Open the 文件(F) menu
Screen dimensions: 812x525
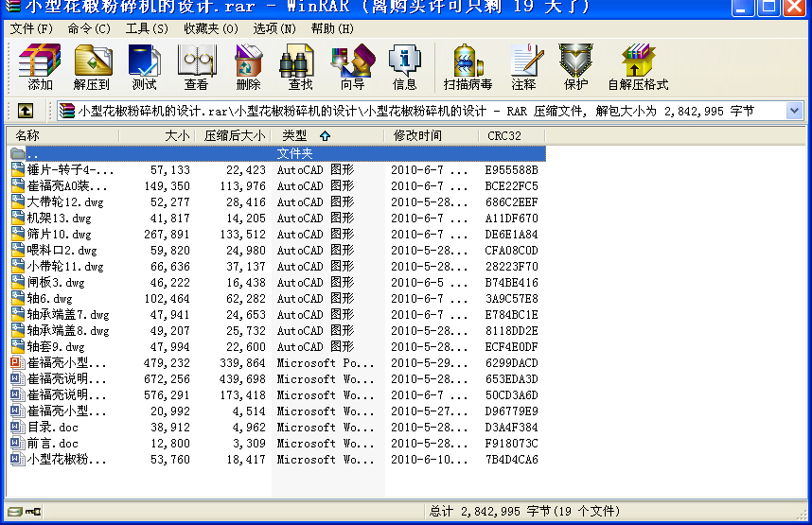[x=31, y=28]
